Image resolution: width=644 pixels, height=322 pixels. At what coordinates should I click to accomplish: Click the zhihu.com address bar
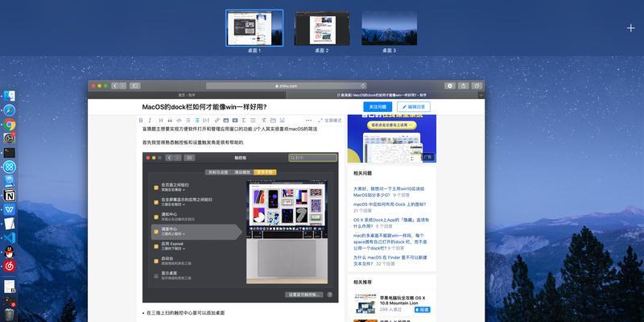point(287,86)
